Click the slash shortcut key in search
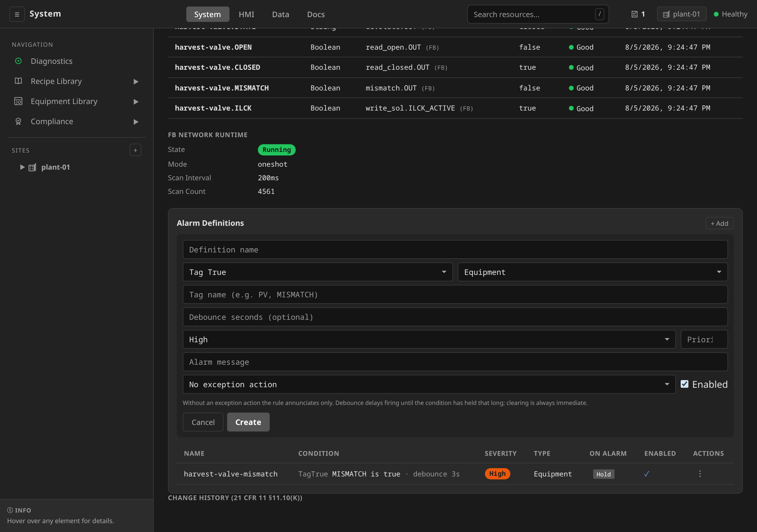 (599, 14)
